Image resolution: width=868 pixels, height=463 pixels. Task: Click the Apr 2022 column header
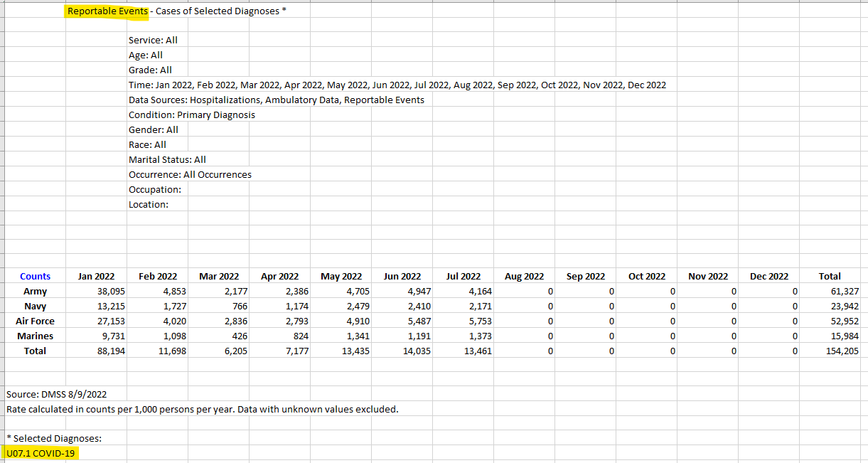point(280,276)
